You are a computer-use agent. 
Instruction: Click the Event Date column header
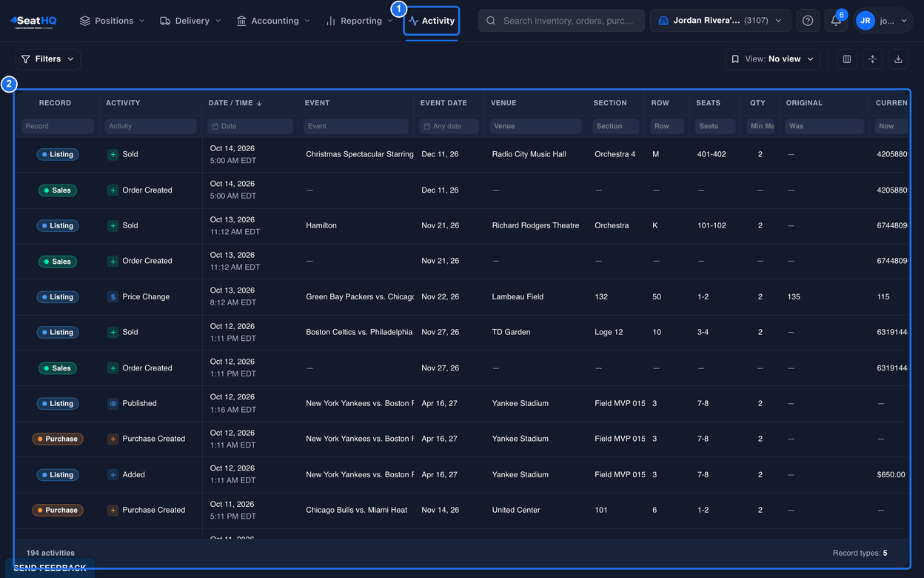click(x=443, y=103)
